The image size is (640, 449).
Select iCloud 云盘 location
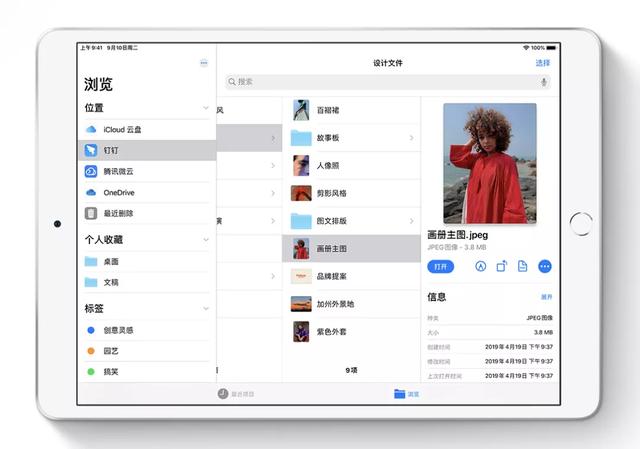point(147,129)
